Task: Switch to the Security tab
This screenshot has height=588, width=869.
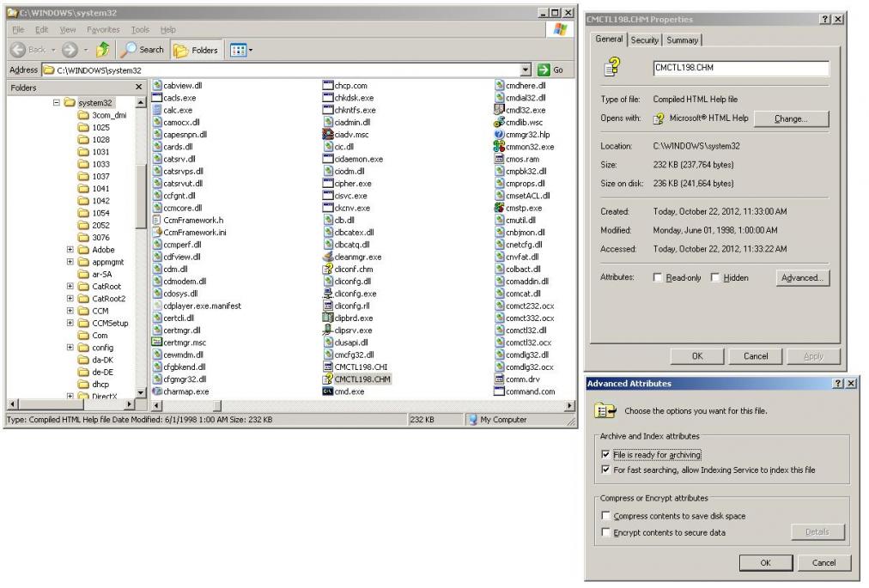Action: (645, 39)
